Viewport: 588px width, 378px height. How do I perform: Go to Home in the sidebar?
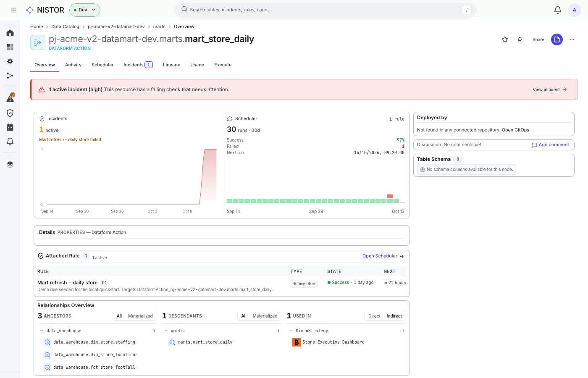point(10,33)
